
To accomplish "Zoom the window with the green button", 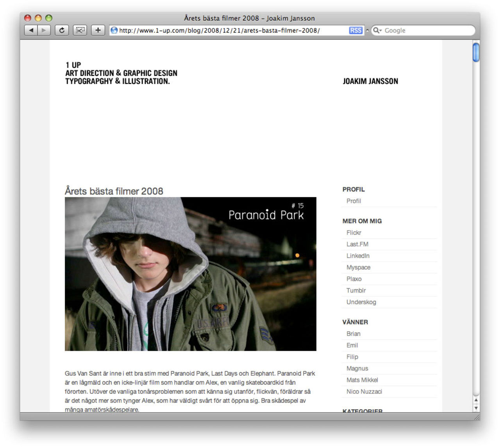I will 49,18.
